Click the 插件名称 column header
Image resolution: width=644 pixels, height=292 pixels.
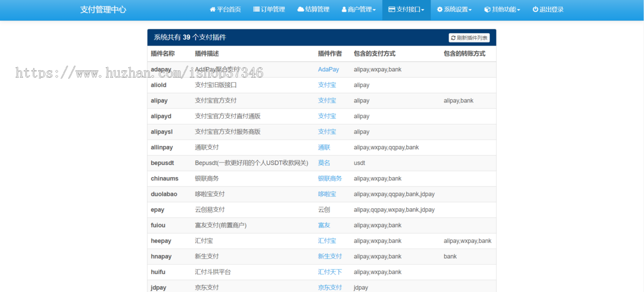(x=163, y=54)
